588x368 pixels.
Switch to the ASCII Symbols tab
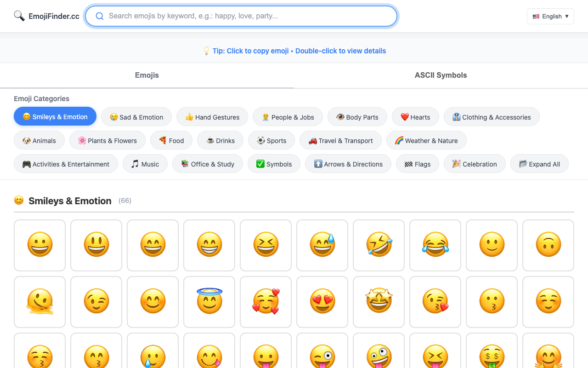coord(441,75)
